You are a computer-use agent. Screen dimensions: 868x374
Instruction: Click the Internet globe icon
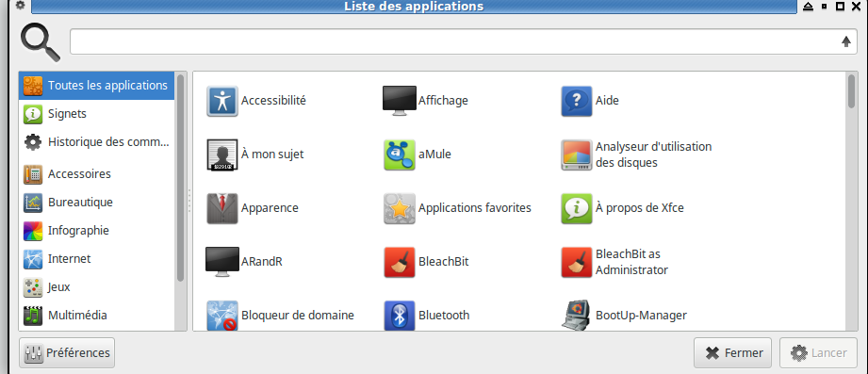point(33,259)
